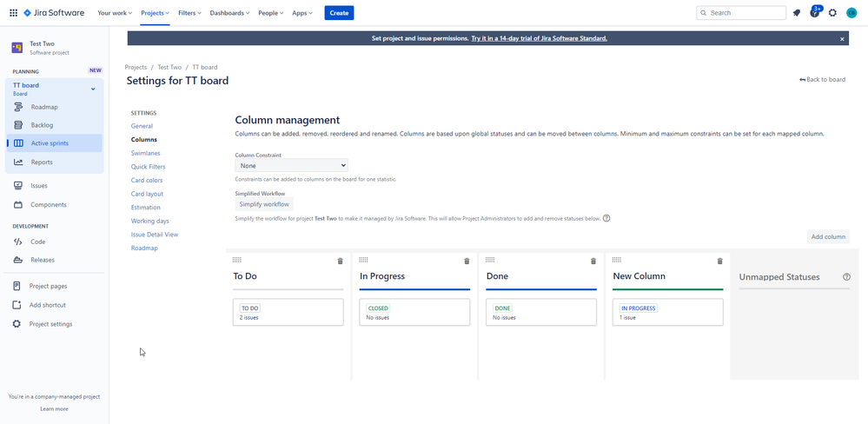This screenshot has width=868, height=424.
Task: Delete the Done column
Action: [x=593, y=262]
